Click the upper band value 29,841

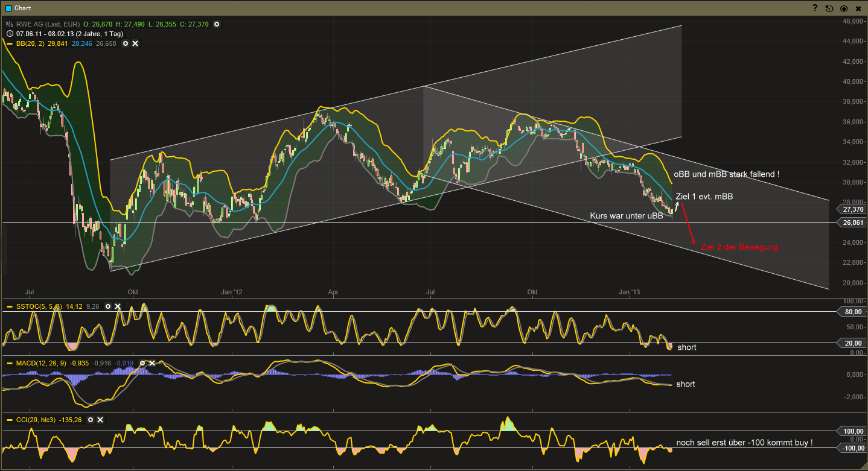pyautogui.click(x=57, y=43)
